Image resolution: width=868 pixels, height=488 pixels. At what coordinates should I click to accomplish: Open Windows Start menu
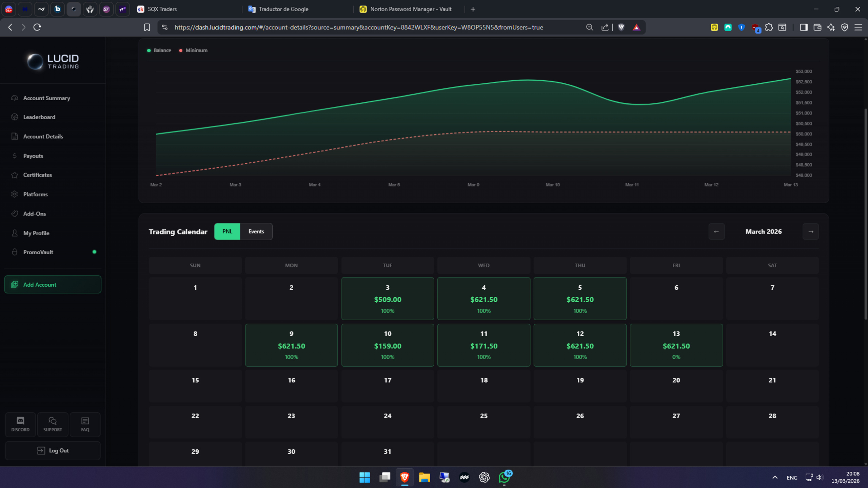pos(365,477)
